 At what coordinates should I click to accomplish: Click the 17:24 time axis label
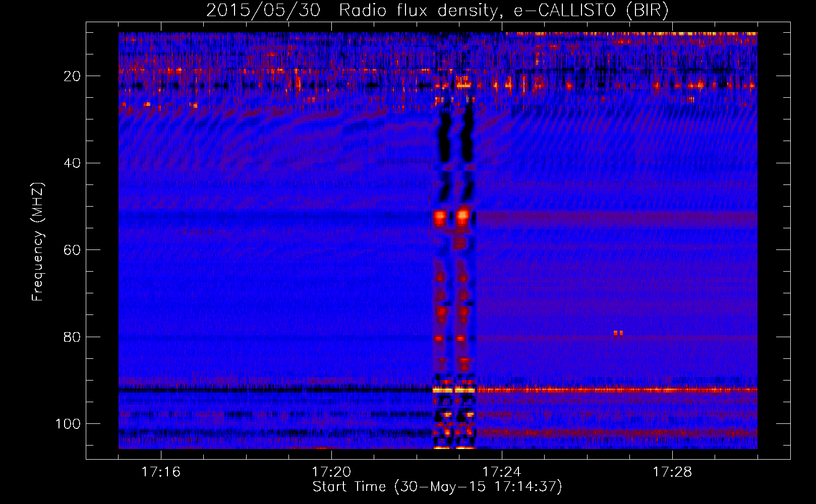tap(502, 472)
